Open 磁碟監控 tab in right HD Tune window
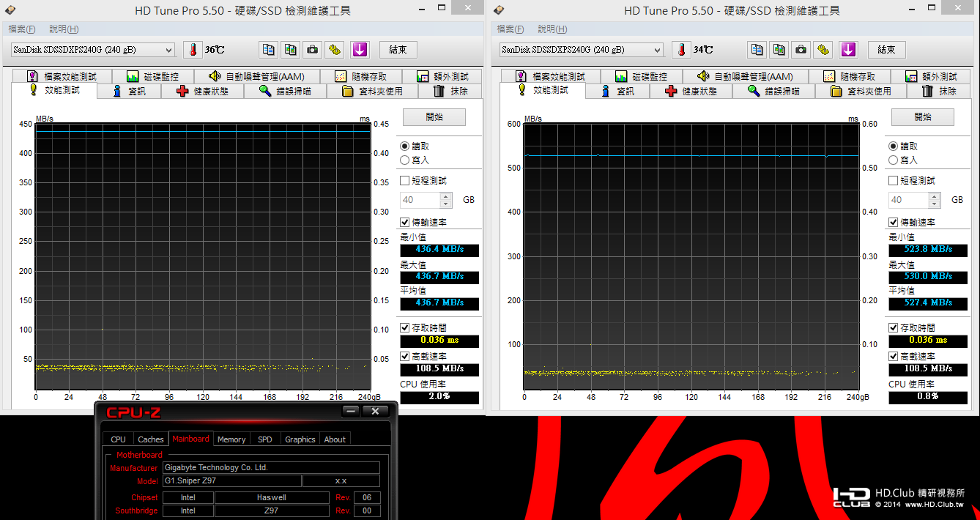This screenshot has width=980, height=520. 642,76
